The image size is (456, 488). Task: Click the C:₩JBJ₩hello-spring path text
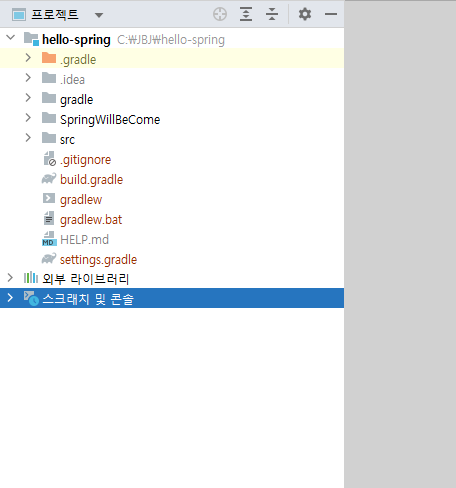point(171,40)
